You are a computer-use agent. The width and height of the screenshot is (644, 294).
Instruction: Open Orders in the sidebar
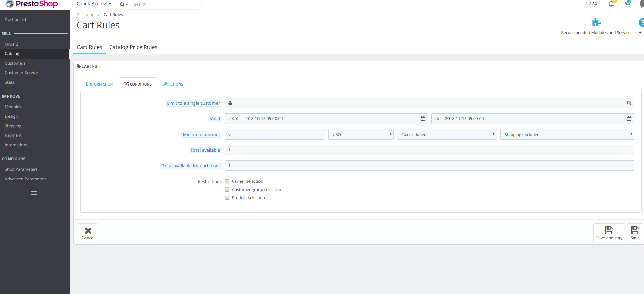click(12, 44)
